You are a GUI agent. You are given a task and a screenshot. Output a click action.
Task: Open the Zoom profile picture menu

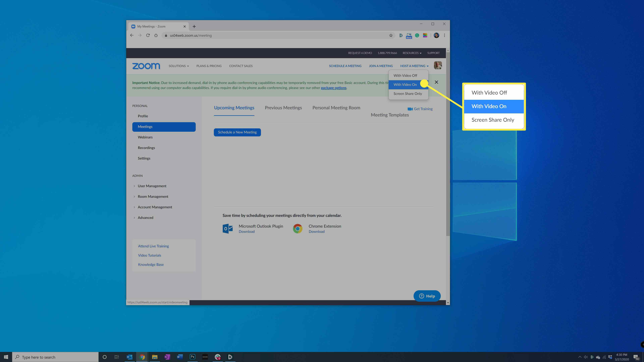438,66
